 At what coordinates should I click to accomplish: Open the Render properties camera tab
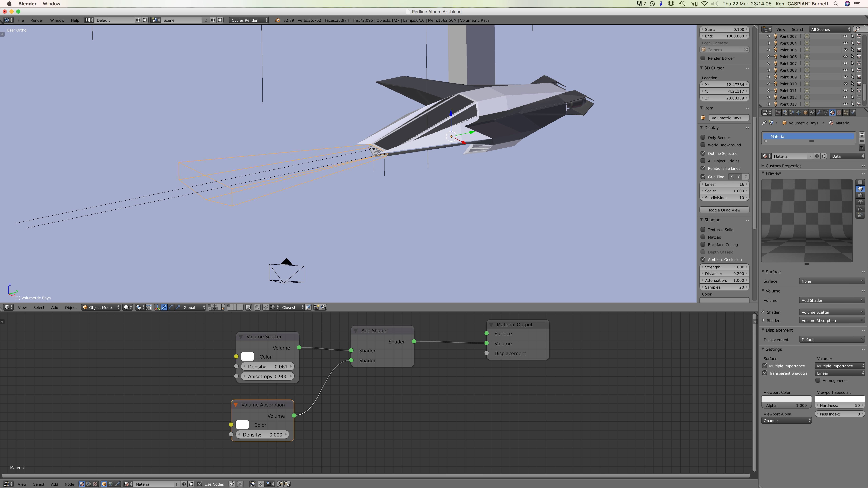point(778,113)
